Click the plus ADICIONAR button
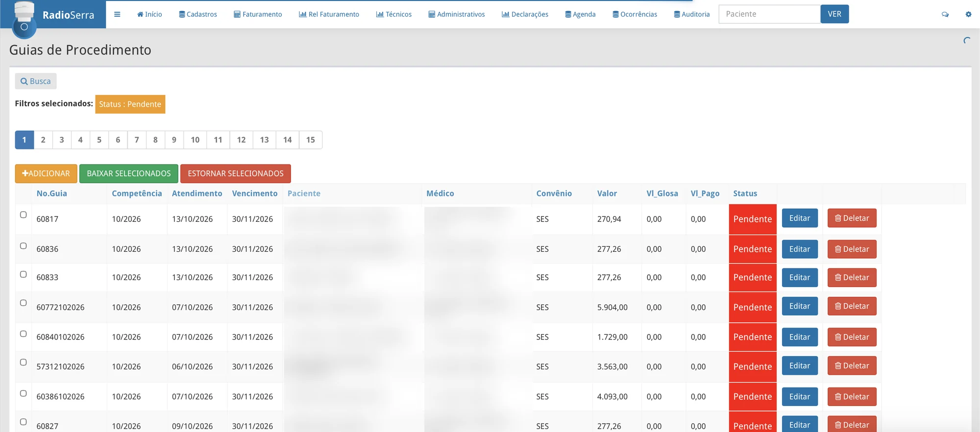980x432 pixels. [46, 173]
